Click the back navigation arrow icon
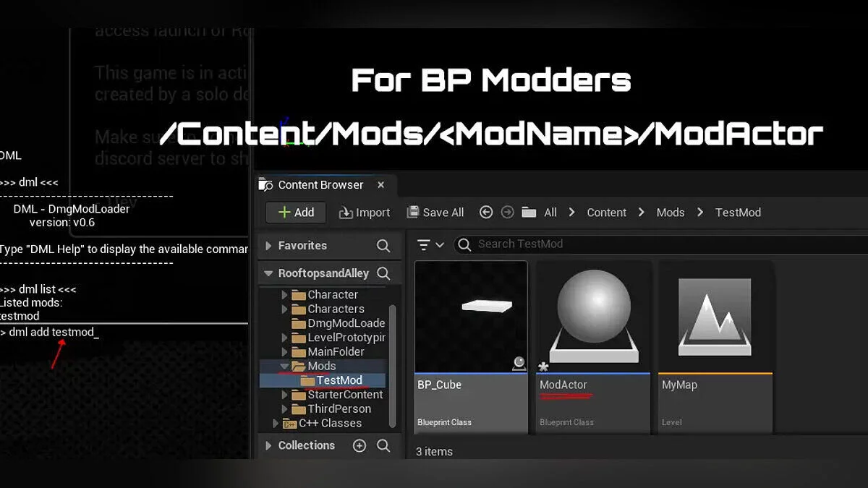The height and width of the screenshot is (488, 868). click(x=486, y=212)
